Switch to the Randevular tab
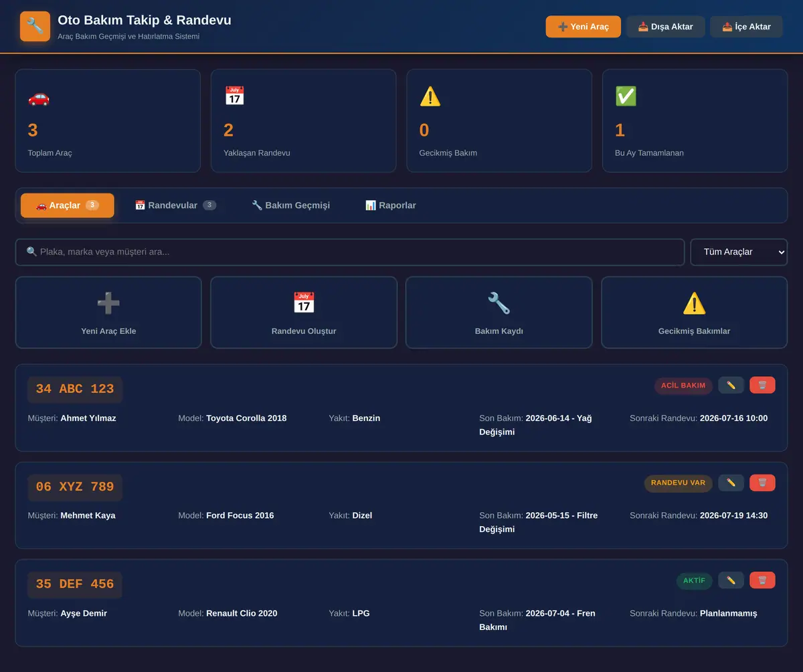The image size is (803, 672). click(x=175, y=205)
